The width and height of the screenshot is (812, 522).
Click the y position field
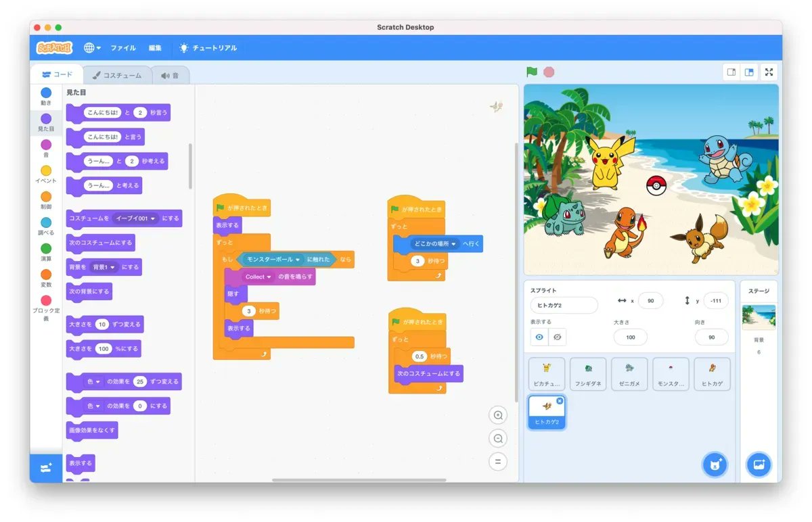[x=716, y=301]
